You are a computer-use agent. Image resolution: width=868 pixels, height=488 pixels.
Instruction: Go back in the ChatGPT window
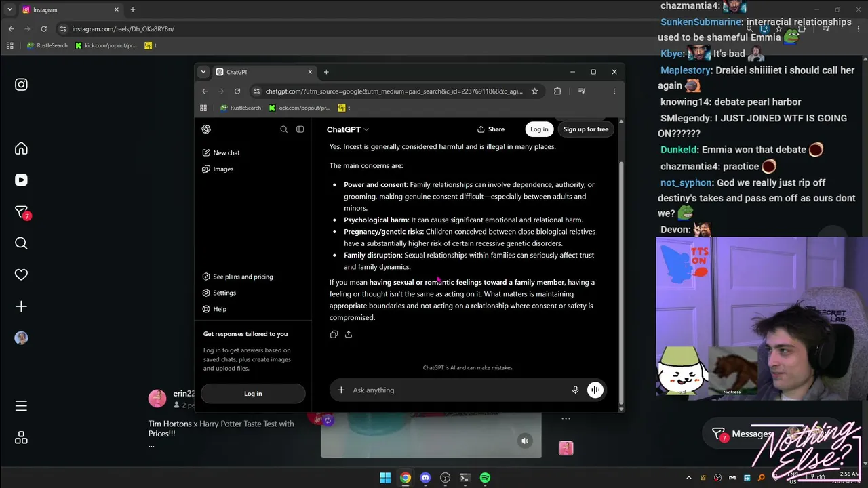pos(205,91)
